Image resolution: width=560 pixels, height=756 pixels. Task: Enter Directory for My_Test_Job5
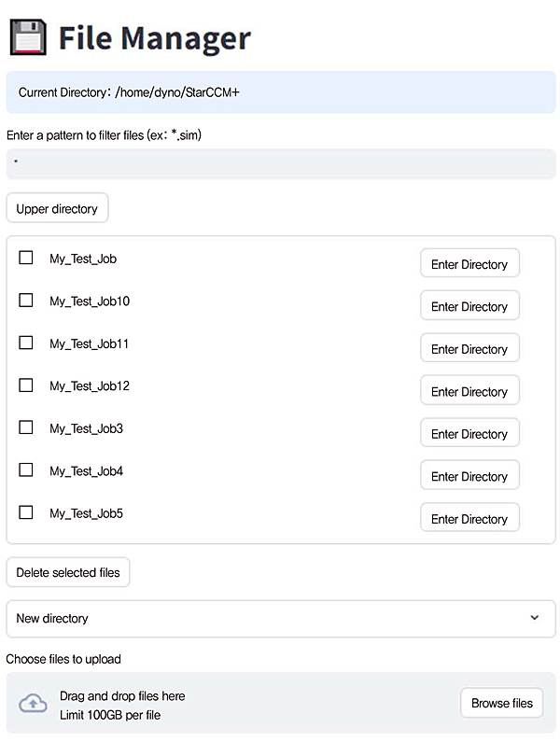point(469,519)
